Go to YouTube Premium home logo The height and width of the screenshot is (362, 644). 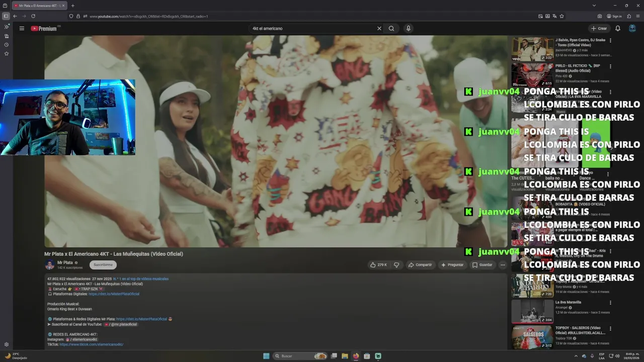(x=45, y=28)
